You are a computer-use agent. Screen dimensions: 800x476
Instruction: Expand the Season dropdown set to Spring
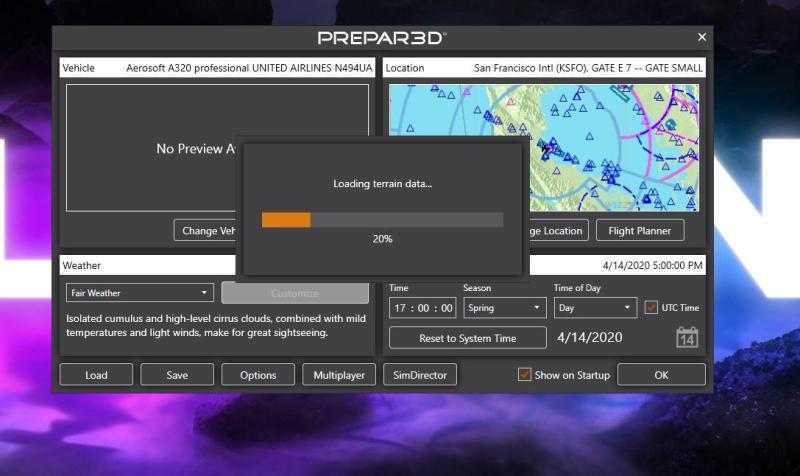tap(505, 308)
